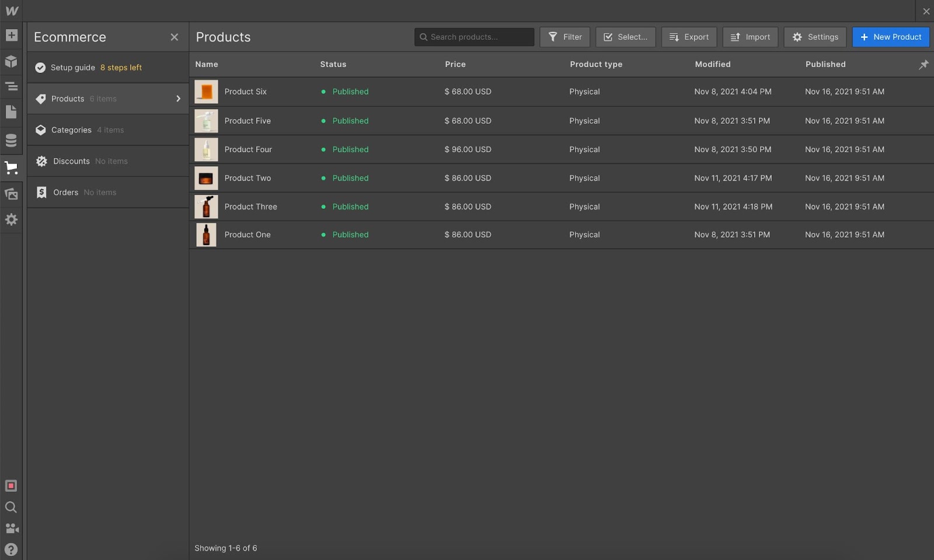
Task: Select the Product Five name
Action: [x=248, y=121]
